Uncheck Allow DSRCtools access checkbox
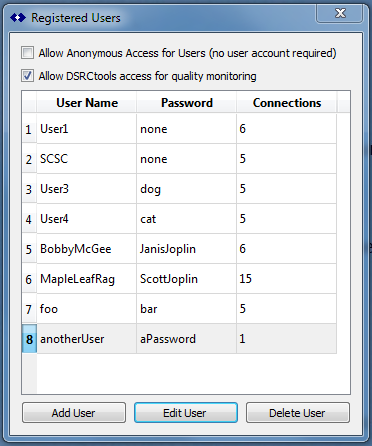 [27, 76]
